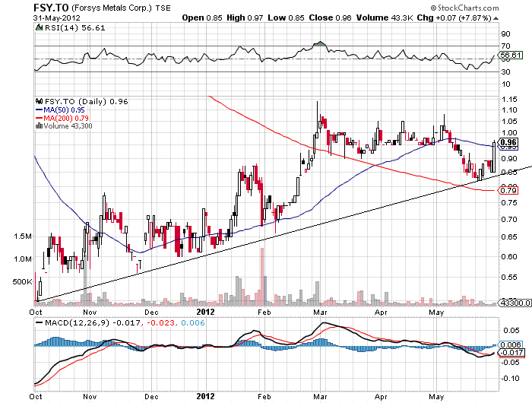The image size is (532, 403).
Task: Click the 56.61 RSI value tag
Action: (510, 55)
